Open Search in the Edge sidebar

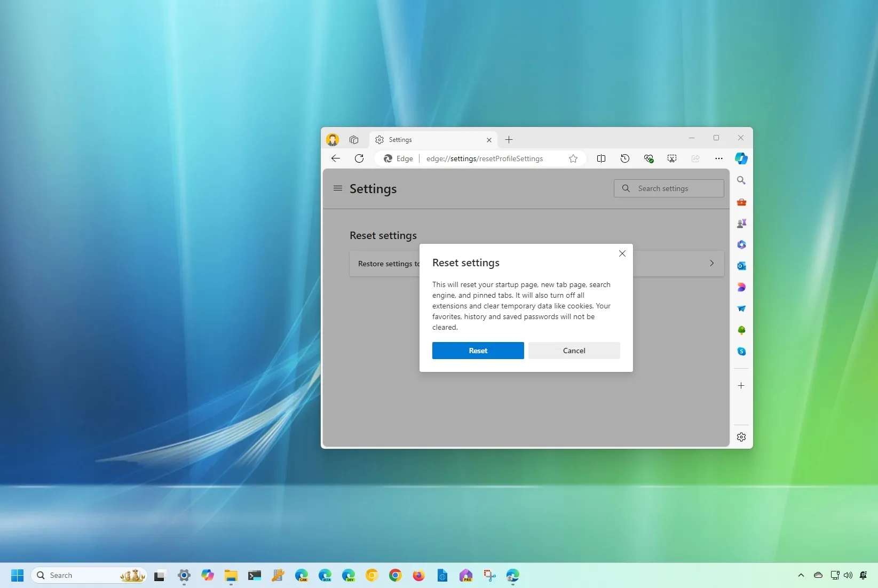click(x=741, y=180)
